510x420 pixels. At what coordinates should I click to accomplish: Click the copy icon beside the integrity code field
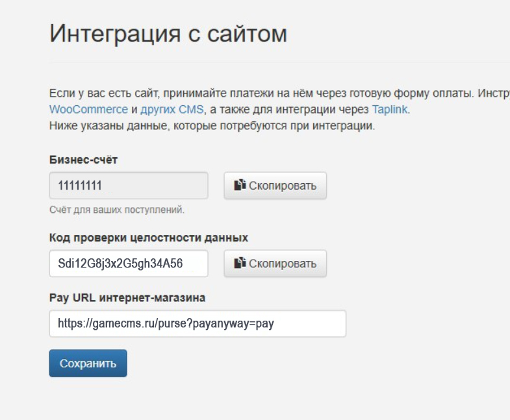240,264
